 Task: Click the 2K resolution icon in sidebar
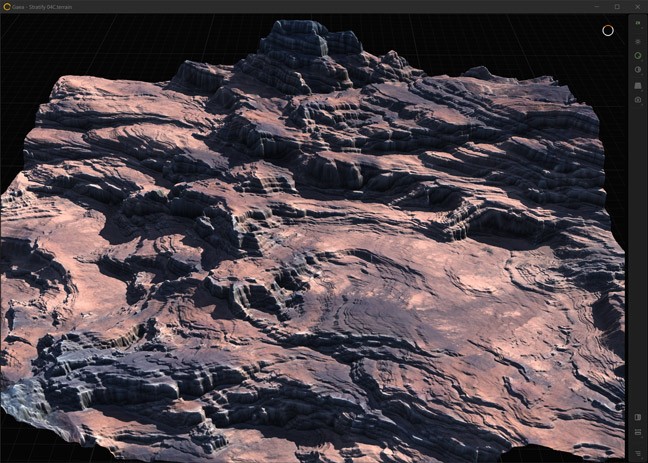pyautogui.click(x=638, y=23)
